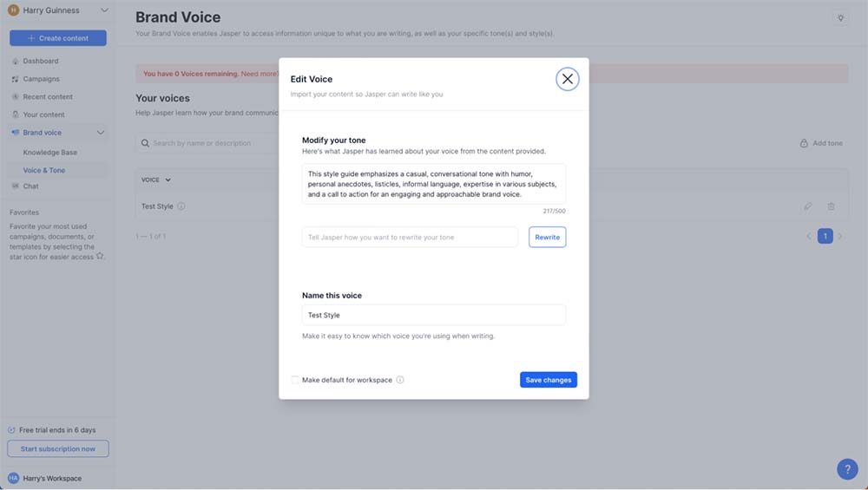Click the Rewrite button

click(547, 238)
